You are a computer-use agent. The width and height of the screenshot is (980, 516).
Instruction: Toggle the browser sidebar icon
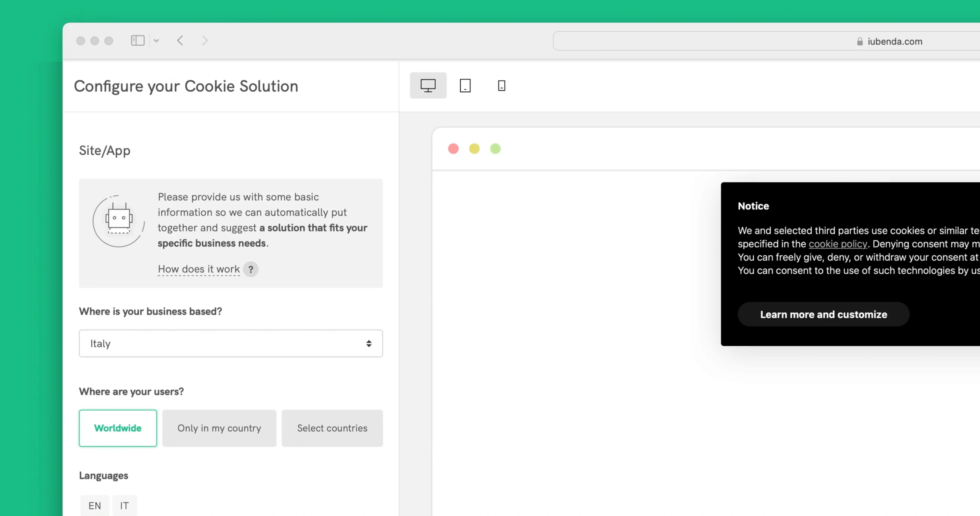[138, 40]
